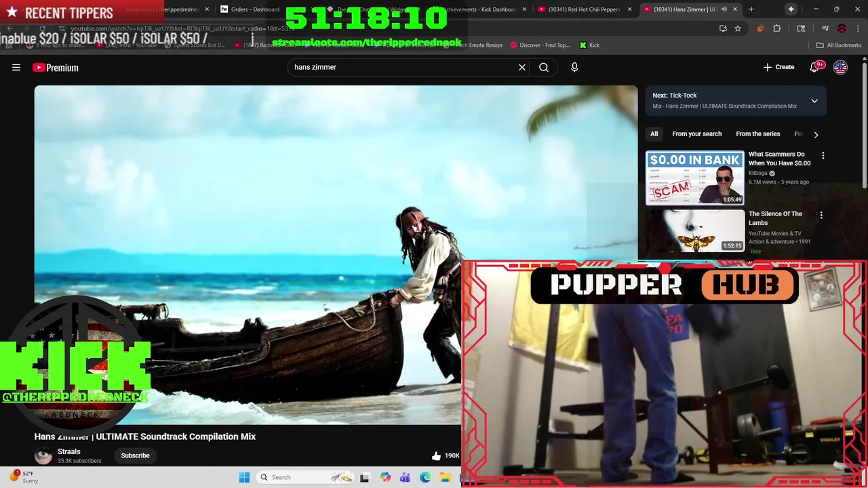Play The Silence Of The Lambs thumbnail

pyautogui.click(x=694, y=231)
